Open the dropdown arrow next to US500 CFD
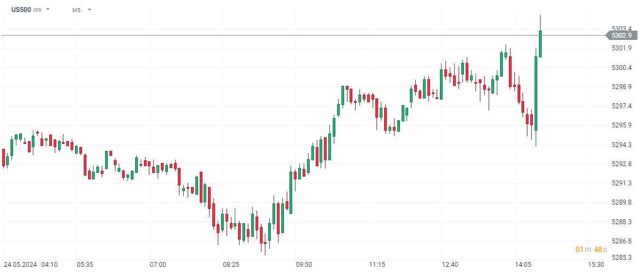The width and height of the screenshot is (644, 274). 48,10
